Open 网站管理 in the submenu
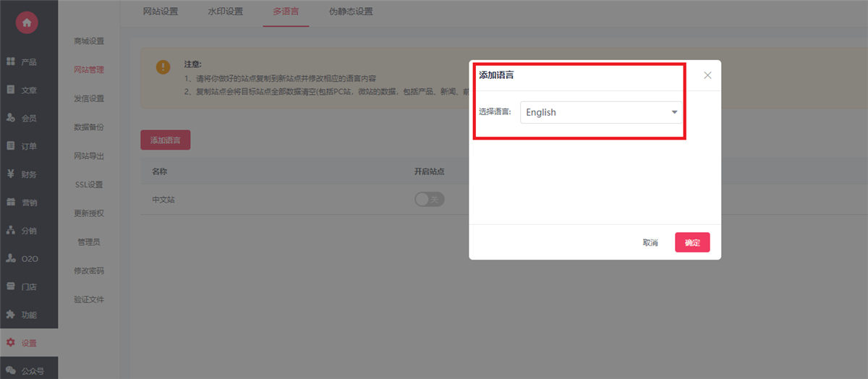This screenshot has width=868, height=379. tap(89, 70)
